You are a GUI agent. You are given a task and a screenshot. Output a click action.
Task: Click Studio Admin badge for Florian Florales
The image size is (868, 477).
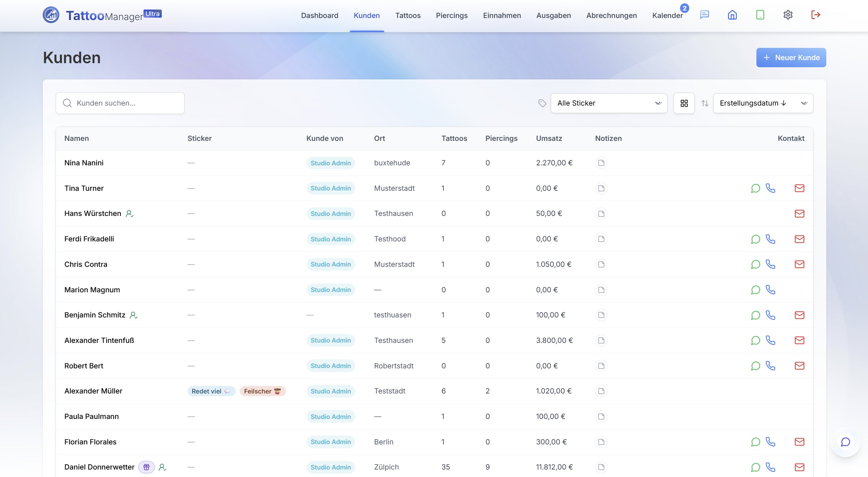coord(331,442)
